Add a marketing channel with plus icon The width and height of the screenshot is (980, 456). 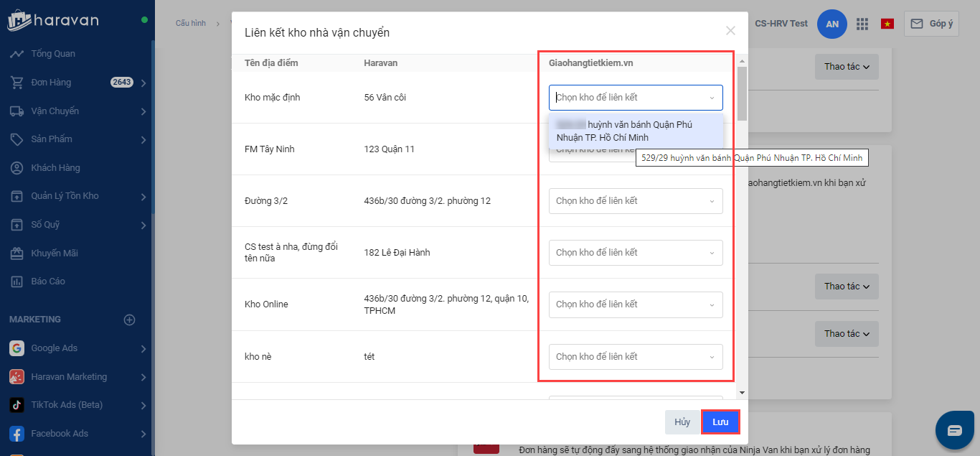click(x=130, y=320)
